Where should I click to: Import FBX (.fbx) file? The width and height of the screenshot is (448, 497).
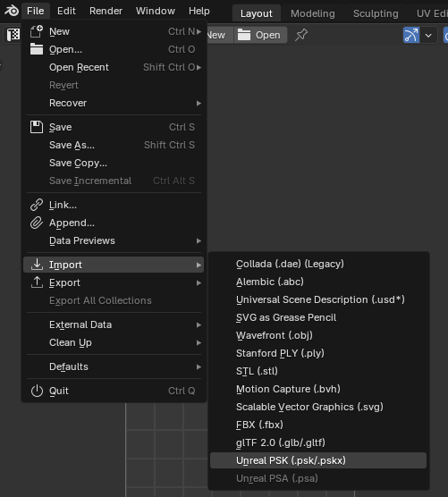tap(318, 425)
